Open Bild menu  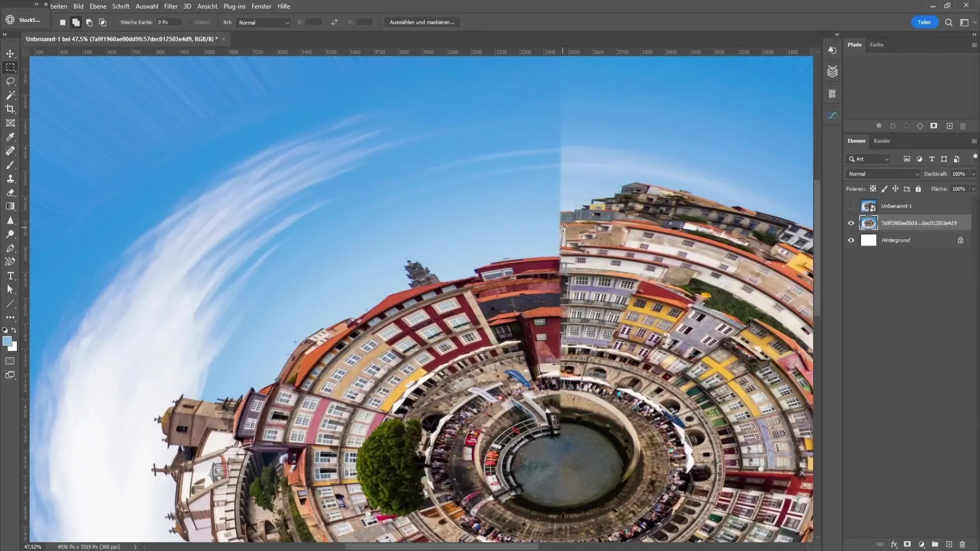pos(79,6)
